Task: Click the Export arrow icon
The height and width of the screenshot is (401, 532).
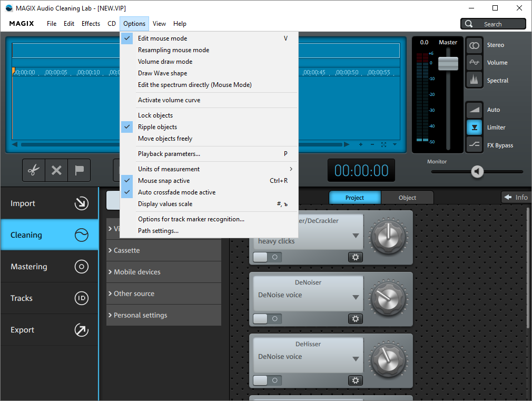Action: [x=82, y=330]
